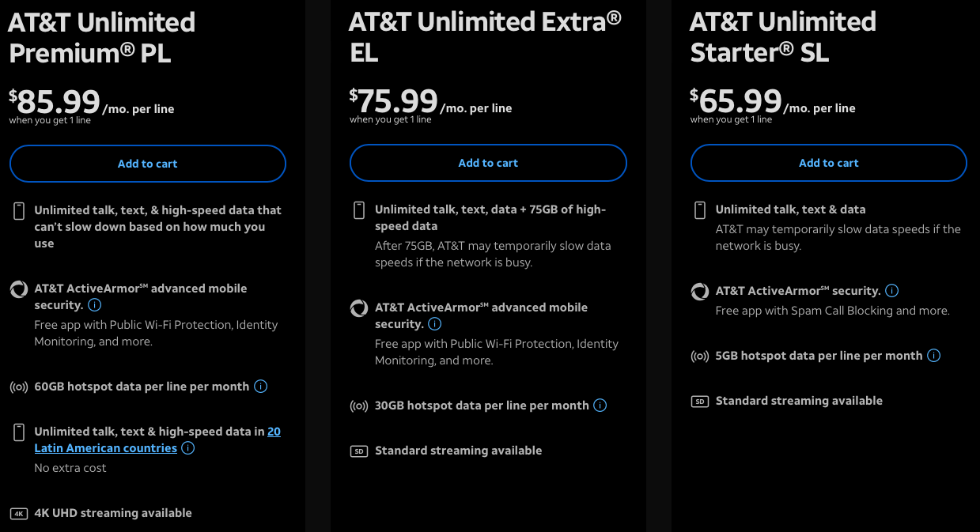Click ActiveArmor logo icon in Extra plan
Viewport: 980px width, 532px height.
pos(359,308)
